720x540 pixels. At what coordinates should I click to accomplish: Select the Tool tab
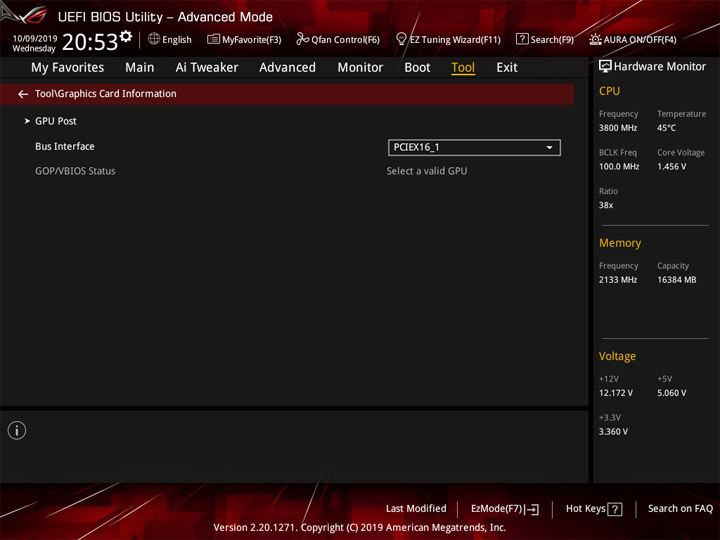pos(463,68)
